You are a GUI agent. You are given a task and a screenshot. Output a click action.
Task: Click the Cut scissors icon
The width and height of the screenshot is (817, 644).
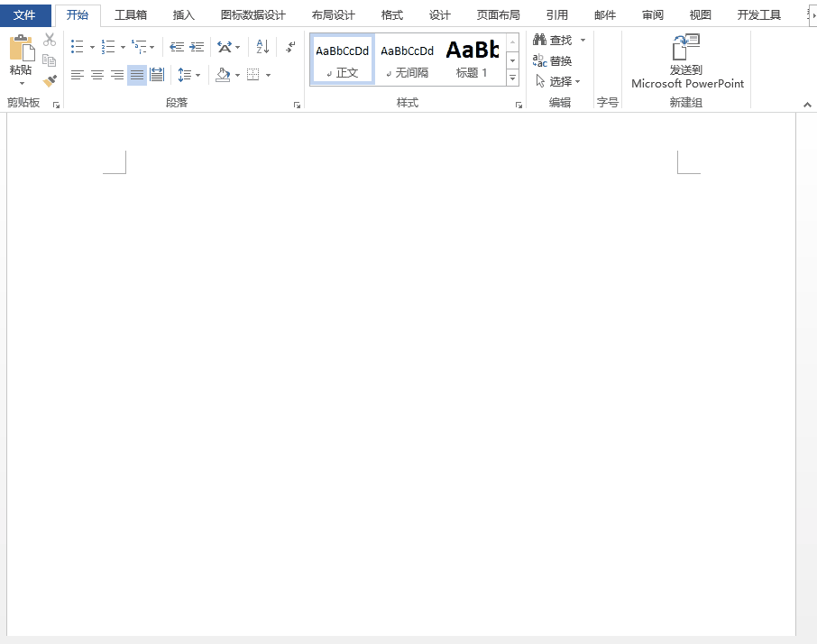(50, 39)
